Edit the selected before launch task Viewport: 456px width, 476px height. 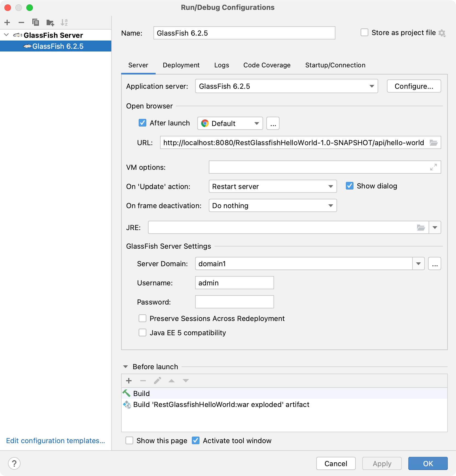[x=158, y=381]
